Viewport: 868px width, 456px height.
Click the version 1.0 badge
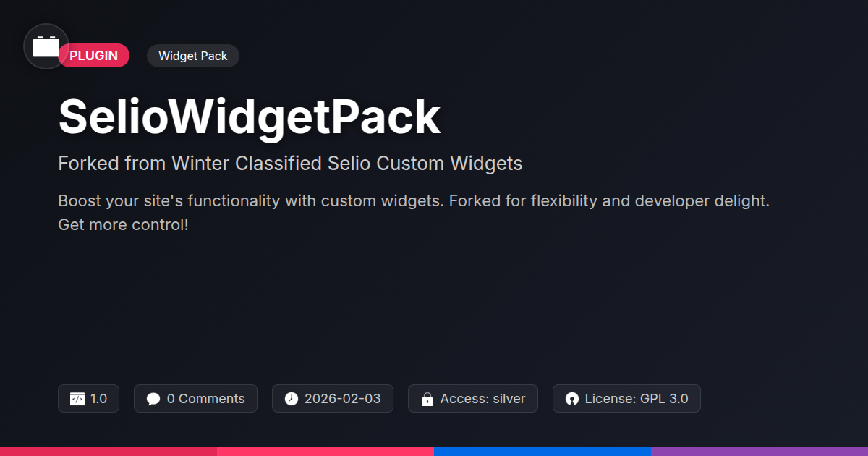tap(88, 399)
